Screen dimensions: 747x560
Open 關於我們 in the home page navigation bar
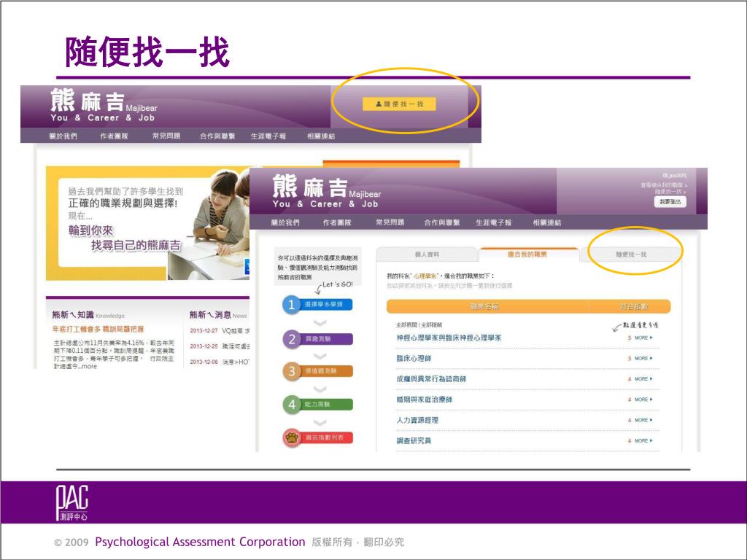tap(63, 136)
